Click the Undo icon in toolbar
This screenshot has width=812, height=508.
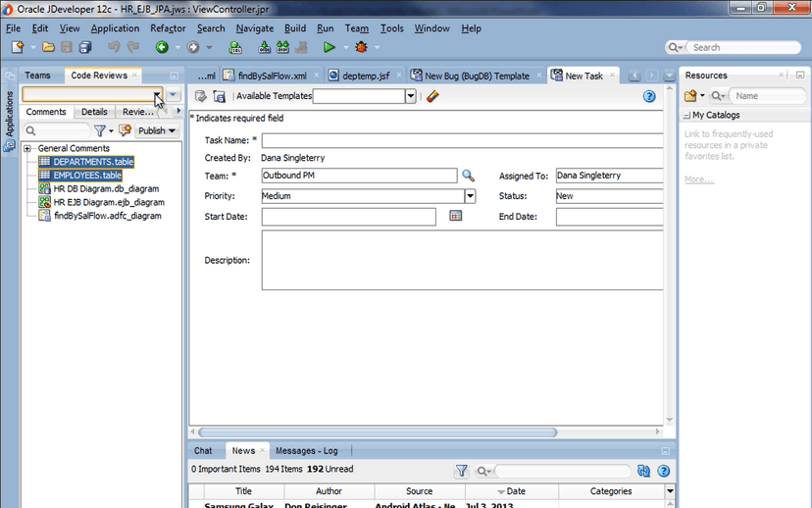pos(114,47)
